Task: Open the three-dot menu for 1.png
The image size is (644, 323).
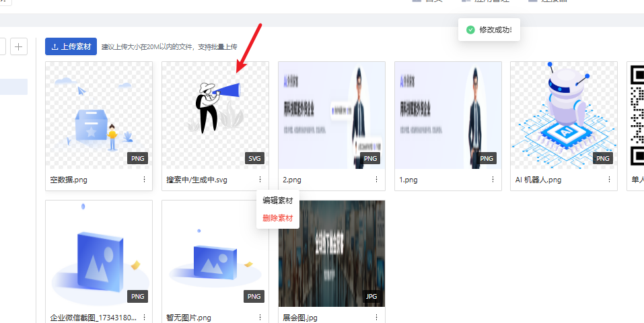Action: pyautogui.click(x=493, y=180)
